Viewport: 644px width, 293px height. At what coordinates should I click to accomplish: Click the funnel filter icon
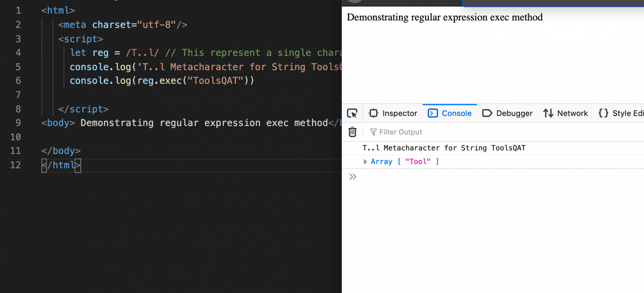tap(373, 132)
